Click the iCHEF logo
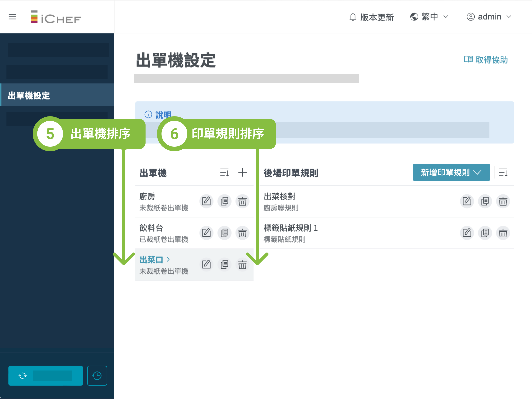Image resolution: width=532 pixels, height=399 pixels. 56,17
